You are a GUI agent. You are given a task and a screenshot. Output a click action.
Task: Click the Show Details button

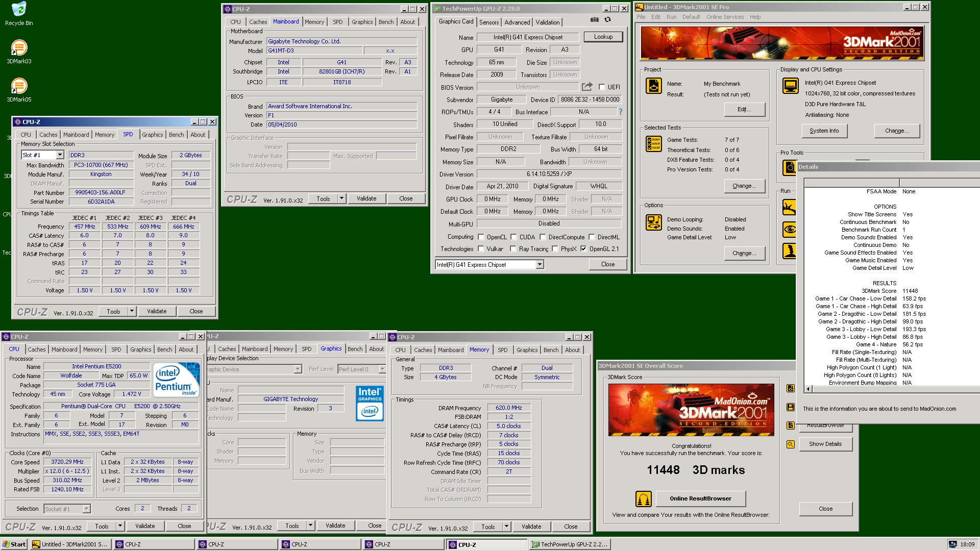pos(825,444)
